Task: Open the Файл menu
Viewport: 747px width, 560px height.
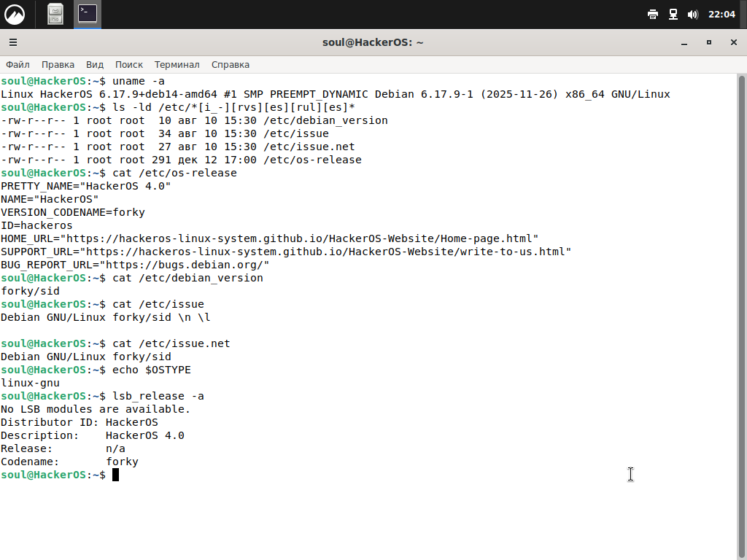Action: point(18,64)
